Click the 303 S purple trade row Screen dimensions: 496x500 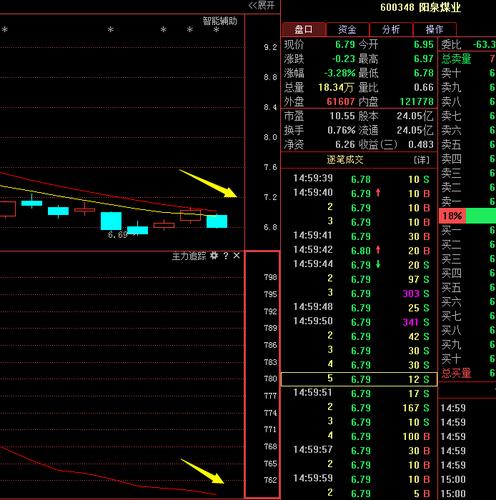click(x=359, y=294)
